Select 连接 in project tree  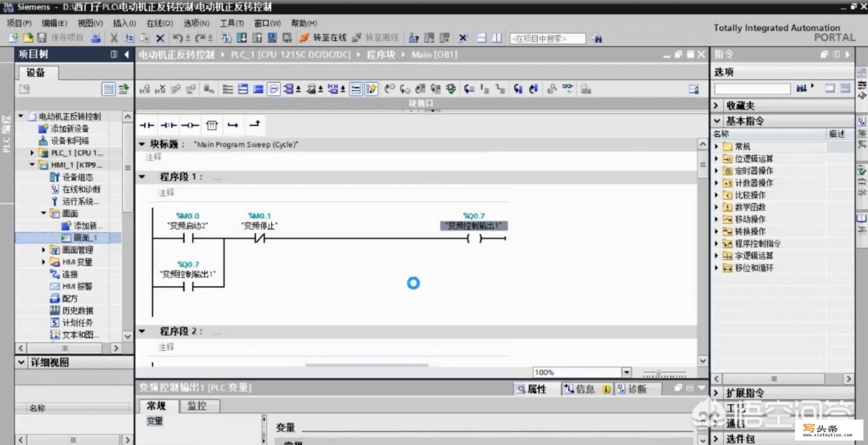pyautogui.click(x=70, y=274)
